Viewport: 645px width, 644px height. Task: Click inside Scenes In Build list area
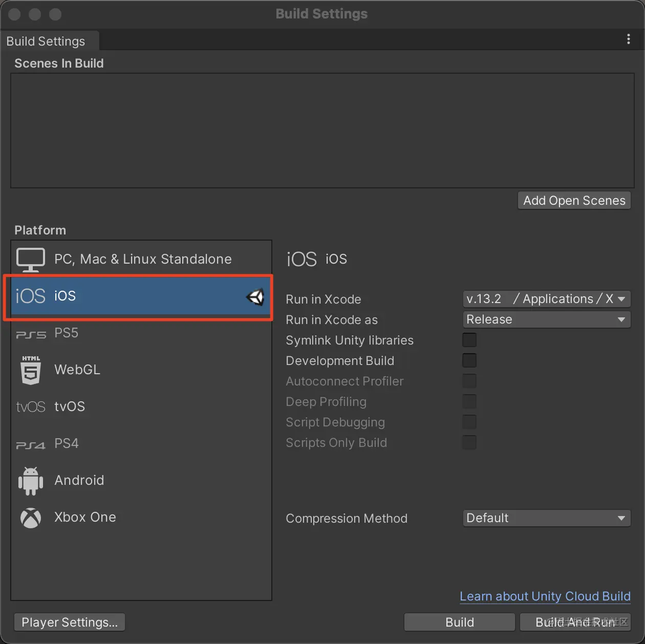tap(322, 131)
